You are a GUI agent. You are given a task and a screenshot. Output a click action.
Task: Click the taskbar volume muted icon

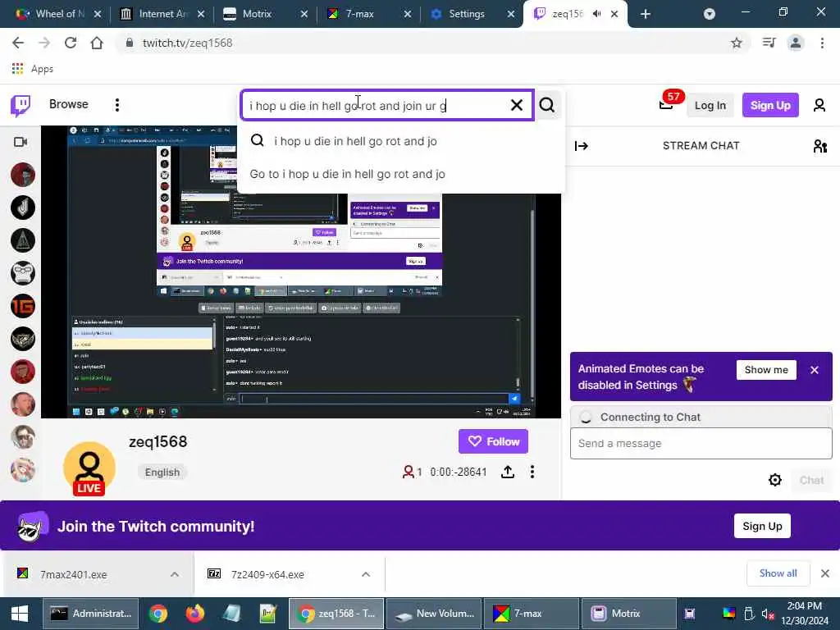pyautogui.click(x=768, y=614)
